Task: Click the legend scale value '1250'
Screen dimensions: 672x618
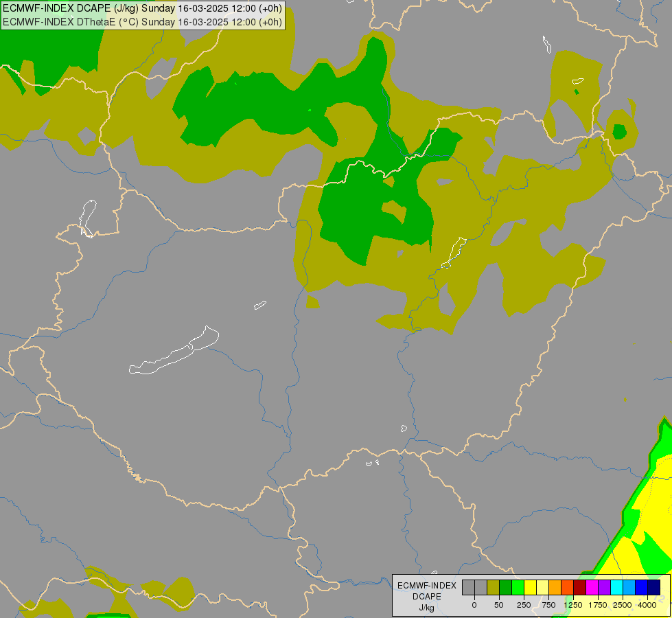Action: pos(573,605)
